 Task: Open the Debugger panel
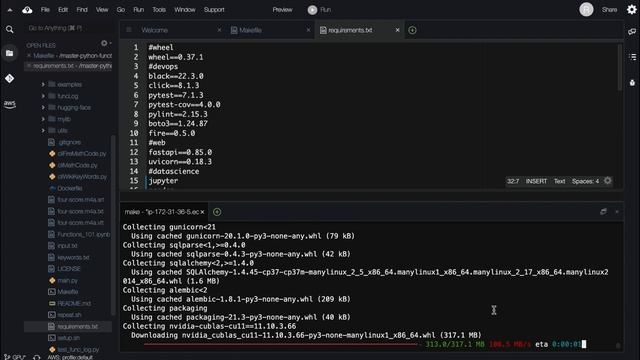coord(632,82)
